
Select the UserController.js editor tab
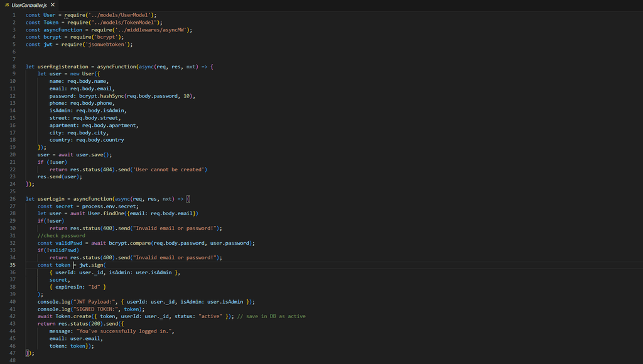click(x=29, y=5)
